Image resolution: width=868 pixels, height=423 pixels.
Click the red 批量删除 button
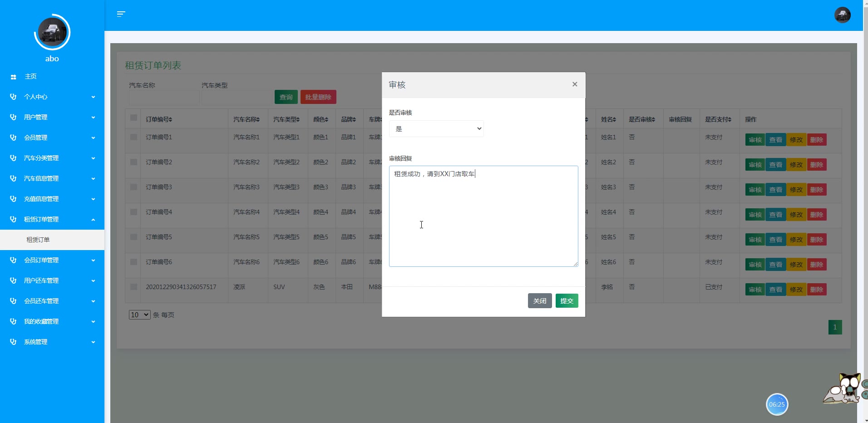pos(318,97)
